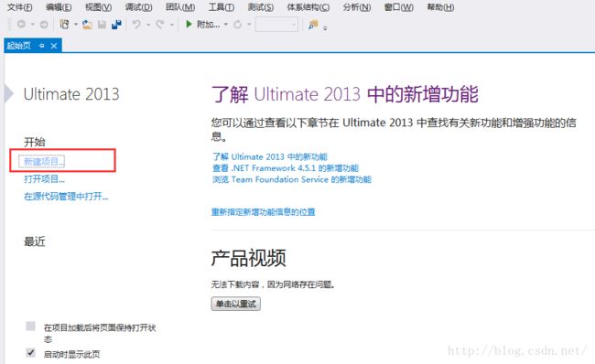
Task: Click the Save single disk icon
Action: [x=102, y=25]
